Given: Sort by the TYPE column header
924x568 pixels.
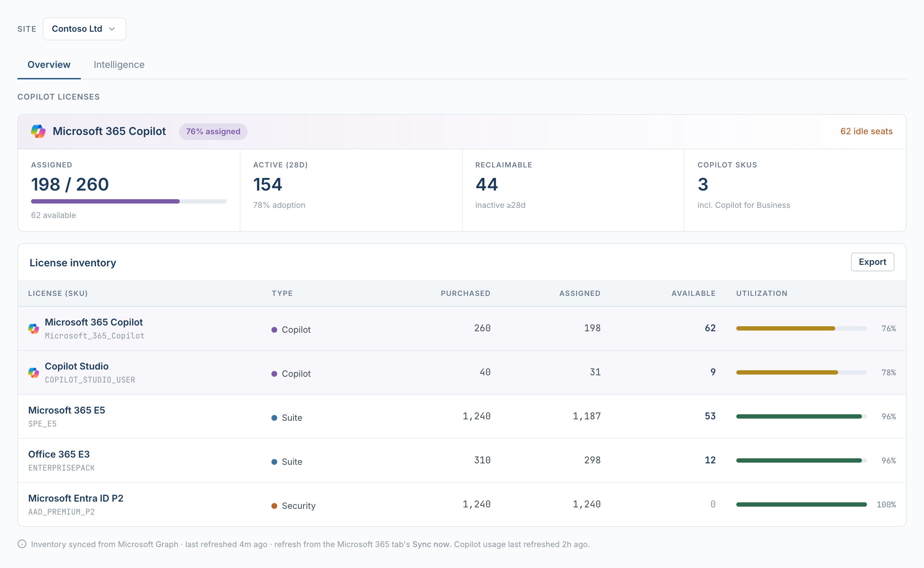Looking at the screenshot, I should point(282,293).
